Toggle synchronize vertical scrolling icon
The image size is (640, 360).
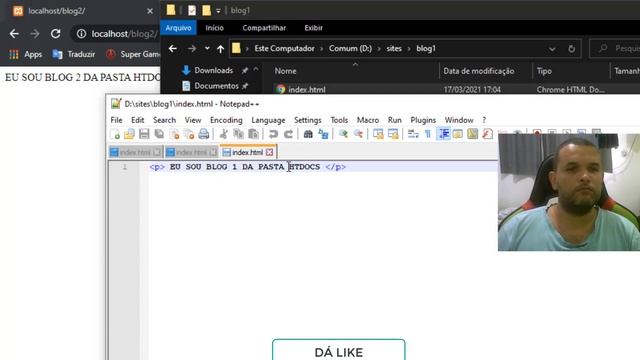click(378, 134)
